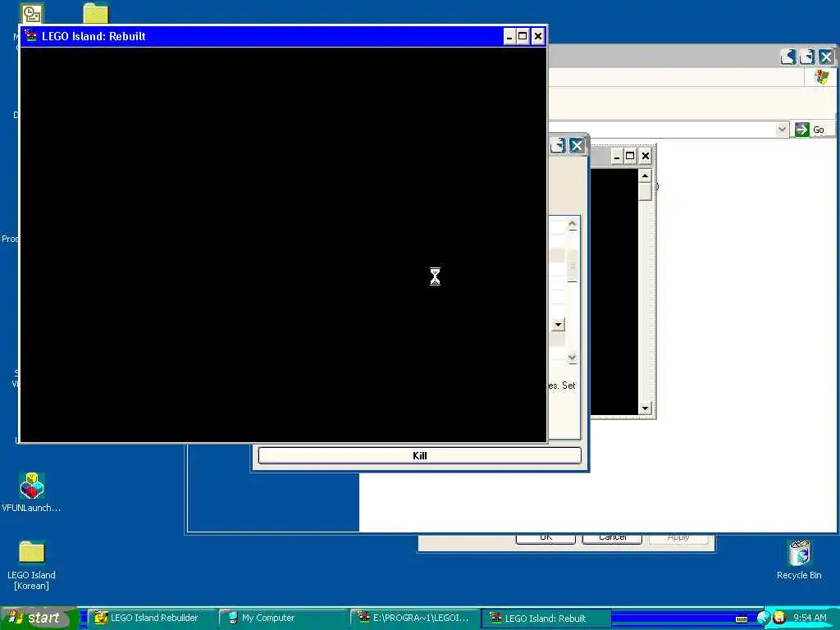Select the top-left desktop icon beside the folder
This screenshot has height=630, width=840.
pyautogui.click(x=32, y=13)
